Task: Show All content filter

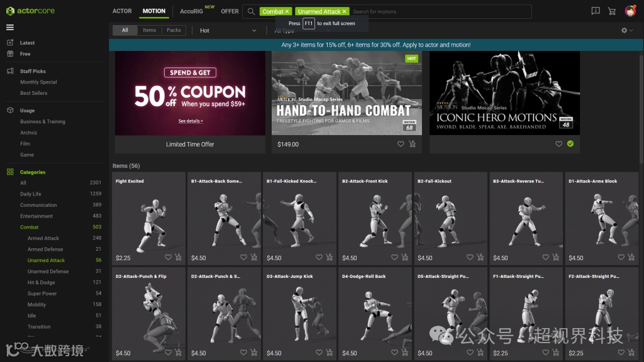Action: tap(125, 30)
